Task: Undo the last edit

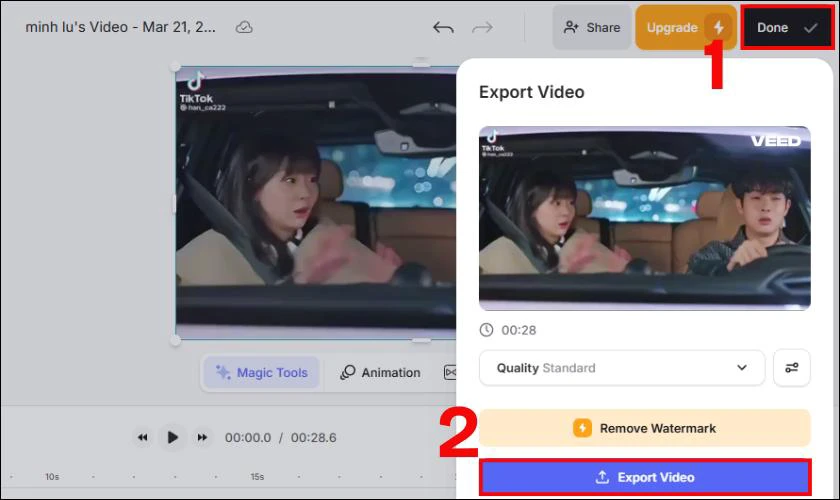Action: coord(443,27)
